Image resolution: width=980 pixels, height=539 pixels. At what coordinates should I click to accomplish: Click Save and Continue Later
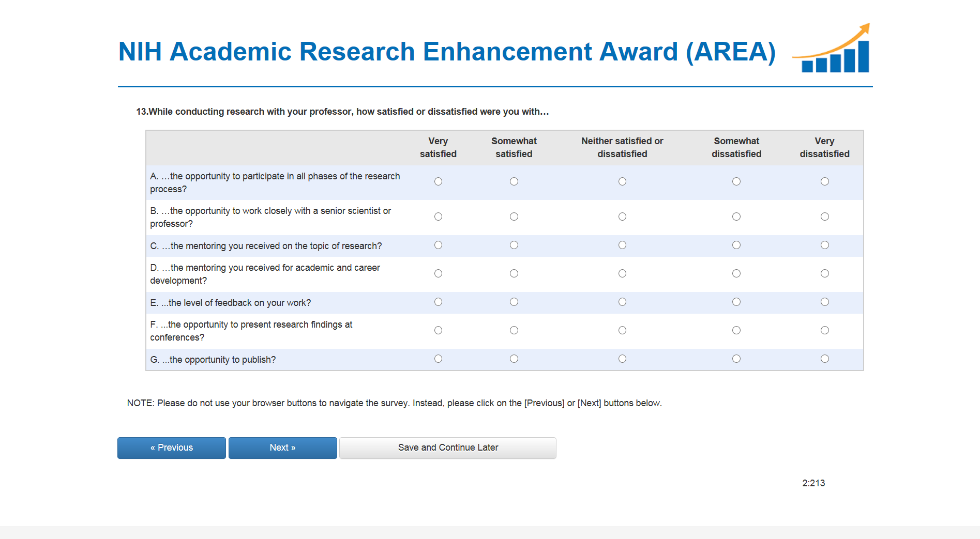pos(448,448)
